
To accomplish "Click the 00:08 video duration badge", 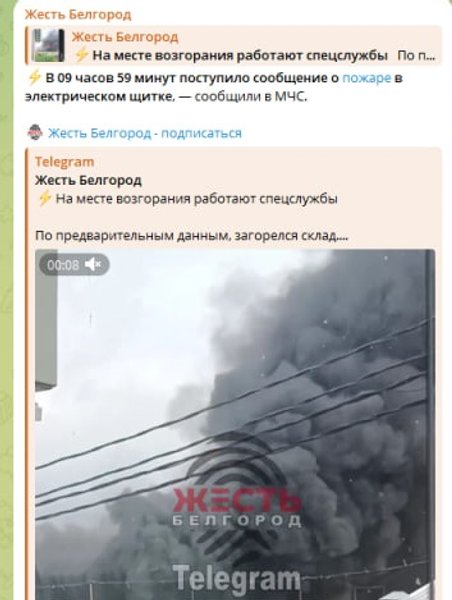I will click(x=63, y=265).
